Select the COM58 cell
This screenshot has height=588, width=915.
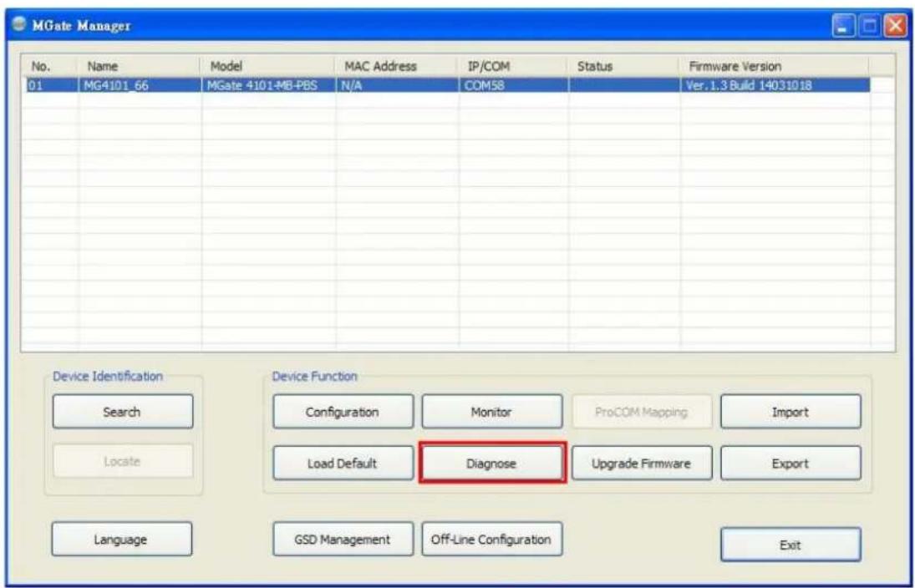tap(514, 86)
